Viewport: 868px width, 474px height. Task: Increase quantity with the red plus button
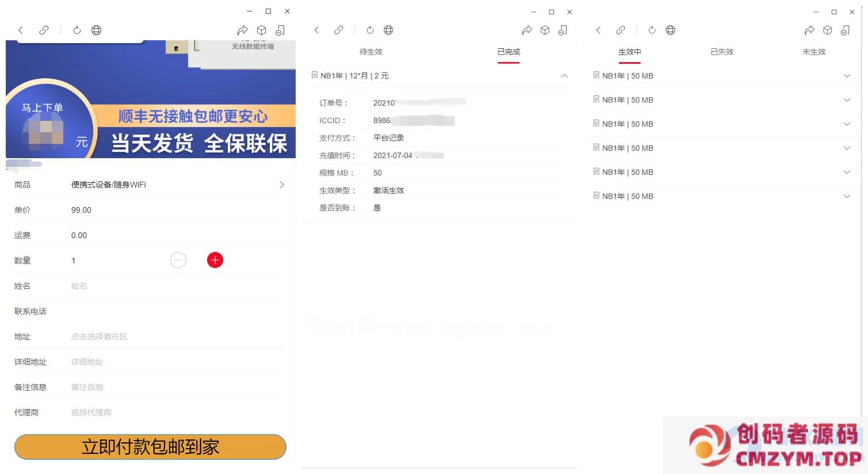[215, 261]
